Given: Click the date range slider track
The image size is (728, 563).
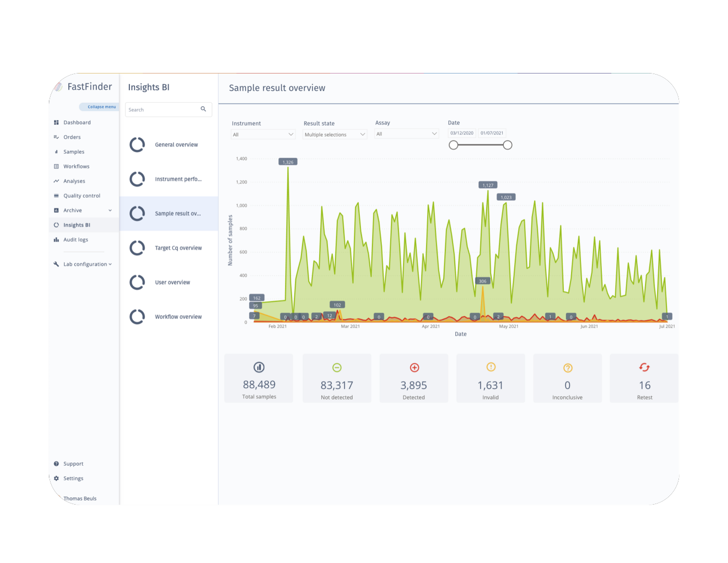Looking at the screenshot, I should (x=480, y=145).
